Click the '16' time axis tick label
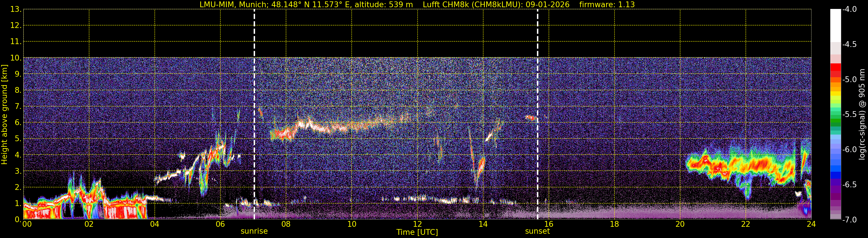Screen dimensions: 868x238 tap(548, 224)
